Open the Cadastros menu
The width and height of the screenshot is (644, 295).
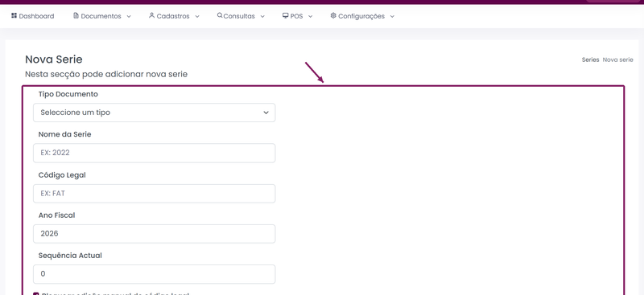pos(173,16)
